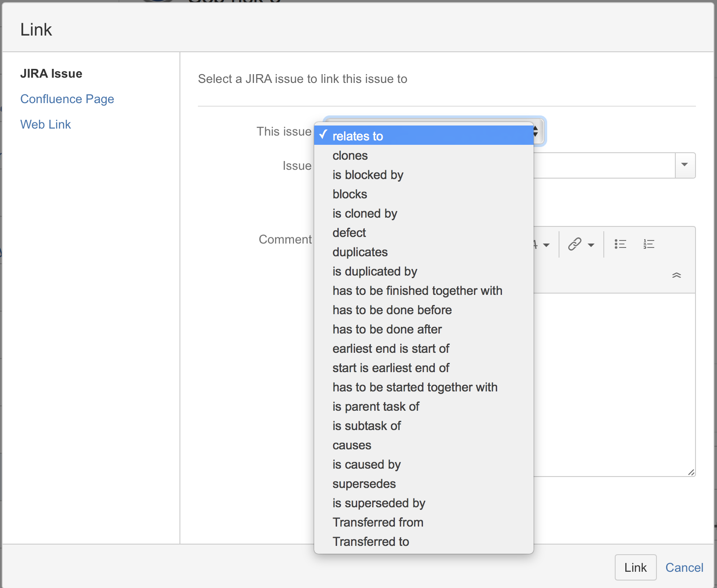The image size is (717, 588).
Task: Pick 'is caused by' link type
Action: 424,464
